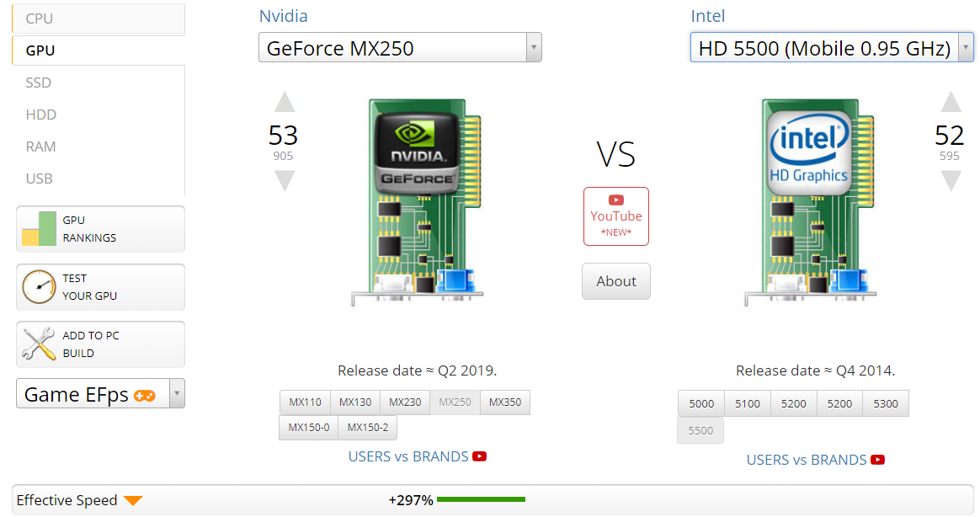The image size is (980, 517).
Task: Click the Release date Q4 2014 text
Action: click(815, 370)
